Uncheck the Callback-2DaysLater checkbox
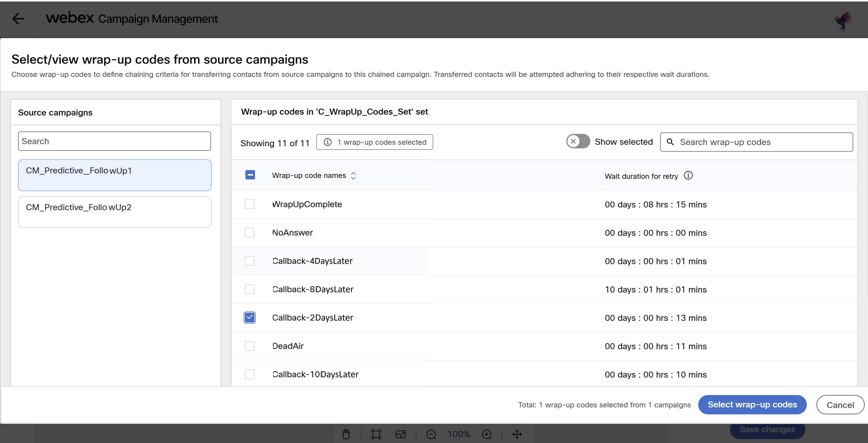Screen dimensions: 868x443 [249, 318]
